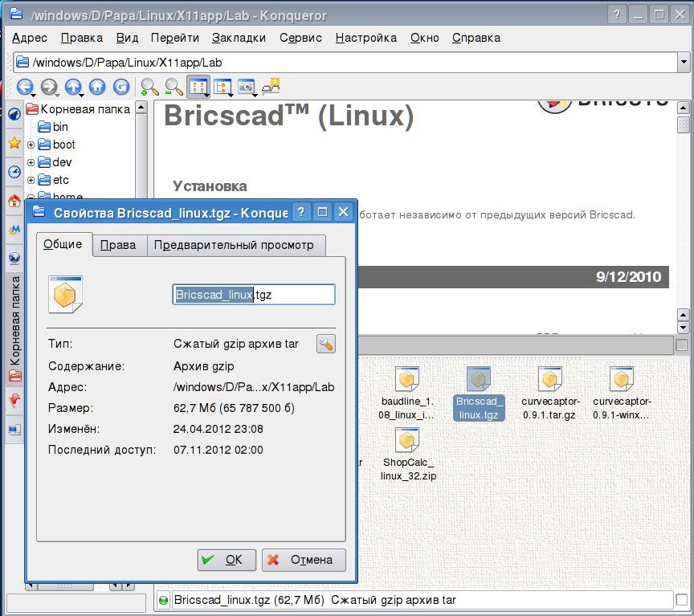The image size is (694, 616).
Task: Click the location bar path field
Action: tap(345, 63)
